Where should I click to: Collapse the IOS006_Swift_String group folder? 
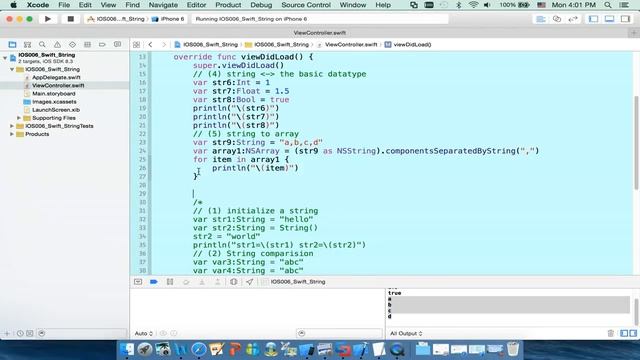[12, 69]
